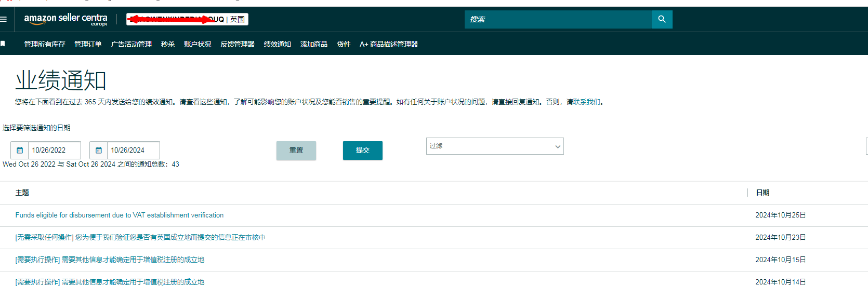The width and height of the screenshot is (868, 286).
Task: Click the 搜索 search input field
Action: point(558,19)
